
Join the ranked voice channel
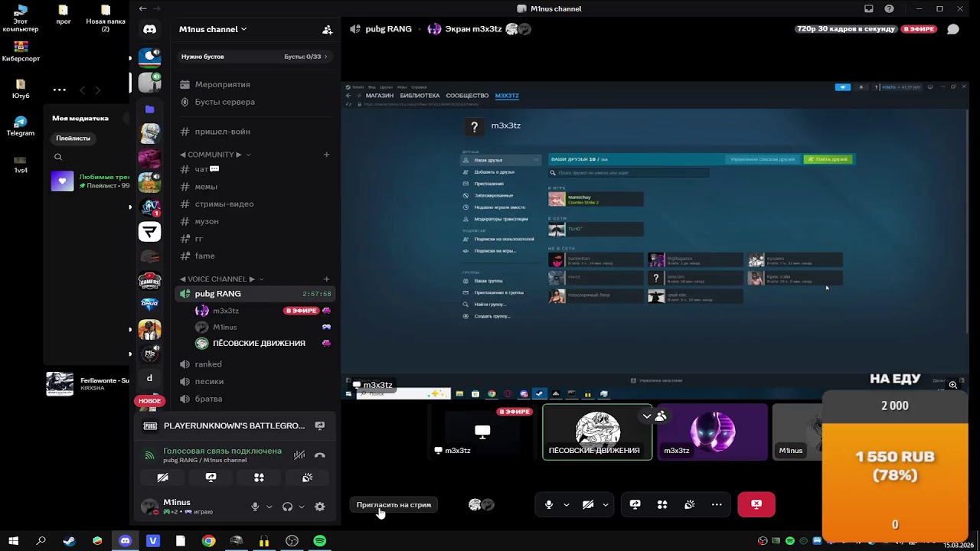click(255, 364)
